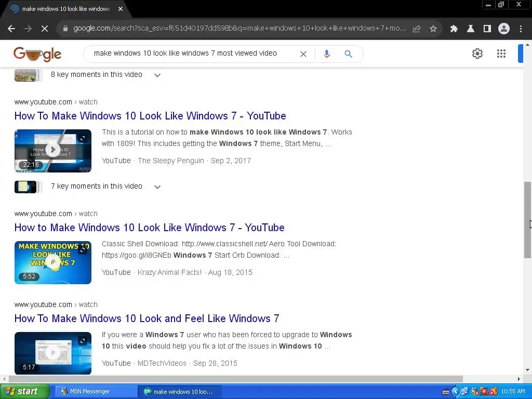This screenshot has width=532, height=399.
Task: Click the vertical scrollbar thumb
Action: click(528, 220)
